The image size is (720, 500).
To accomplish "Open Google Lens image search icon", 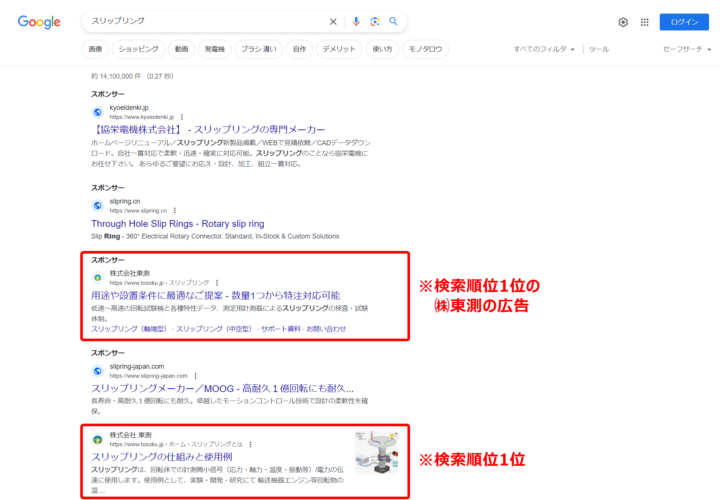I will click(375, 22).
